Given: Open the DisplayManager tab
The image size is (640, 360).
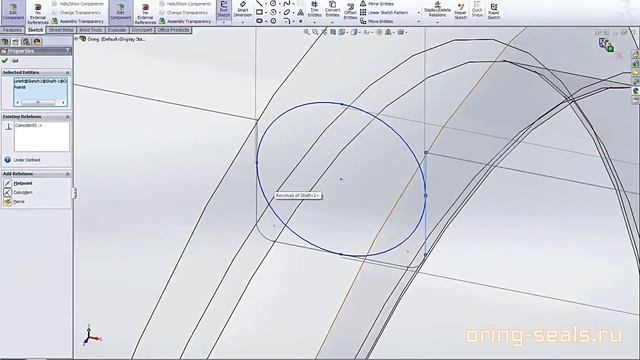Looking at the screenshot, I should [x=37, y=42].
